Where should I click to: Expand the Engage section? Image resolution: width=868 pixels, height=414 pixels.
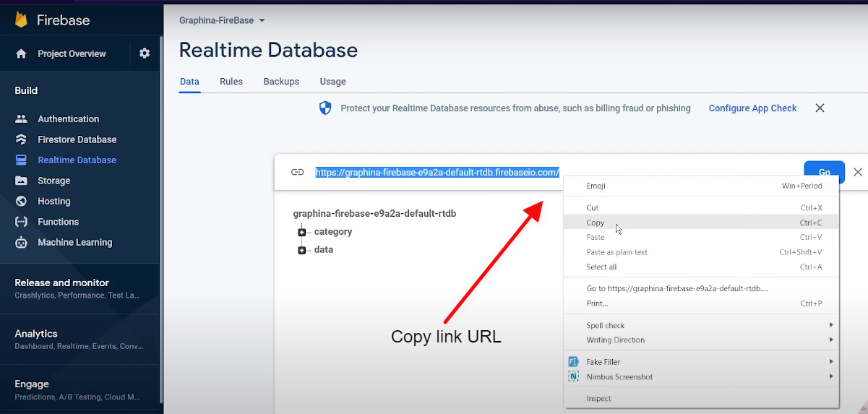80,389
